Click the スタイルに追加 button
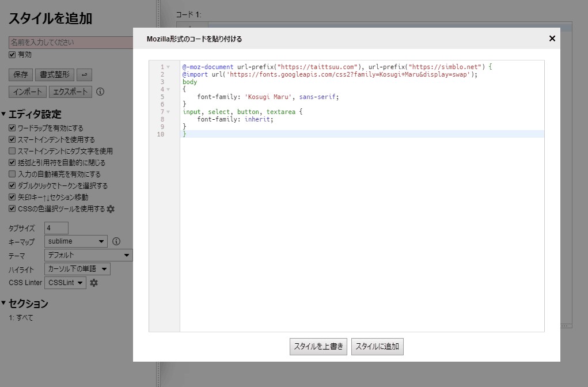Viewport: 588px width, 387px height. click(377, 347)
